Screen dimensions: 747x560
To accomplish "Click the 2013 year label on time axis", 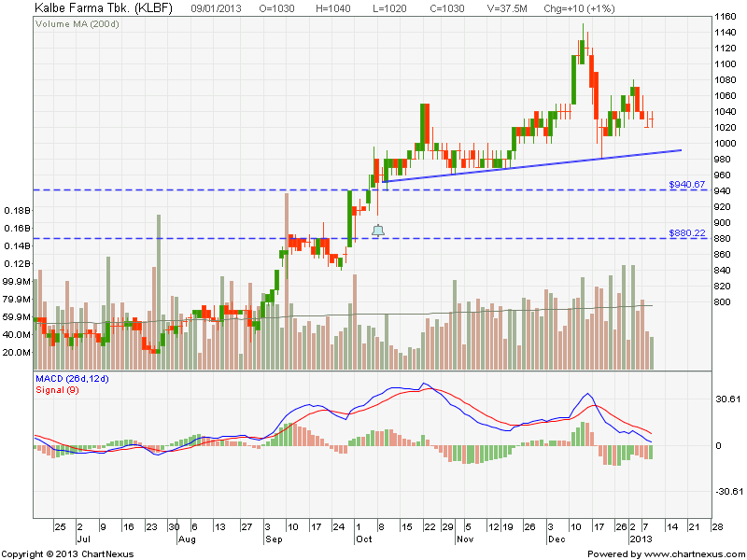I will (x=641, y=539).
